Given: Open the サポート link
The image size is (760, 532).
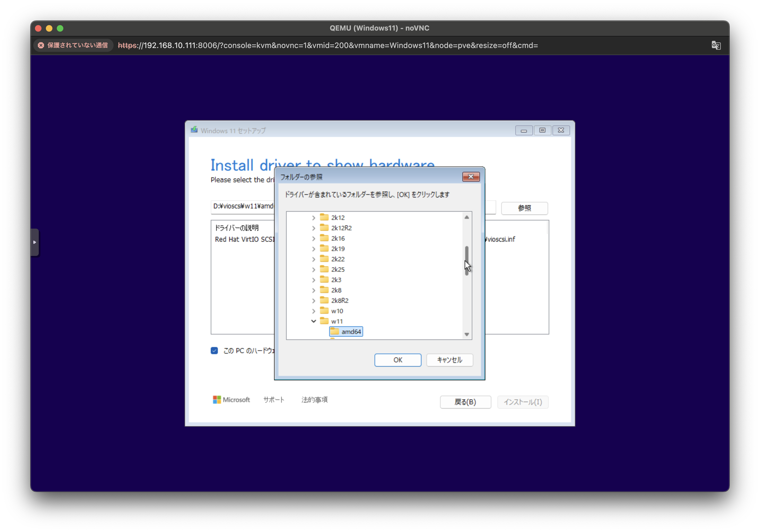Looking at the screenshot, I should click(274, 400).
